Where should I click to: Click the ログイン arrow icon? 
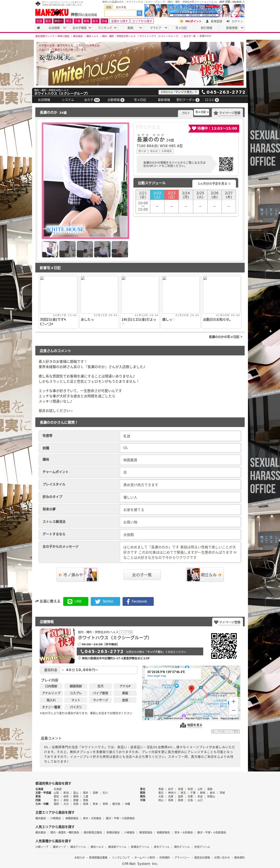pyautogui.click(x=228, y=21)
